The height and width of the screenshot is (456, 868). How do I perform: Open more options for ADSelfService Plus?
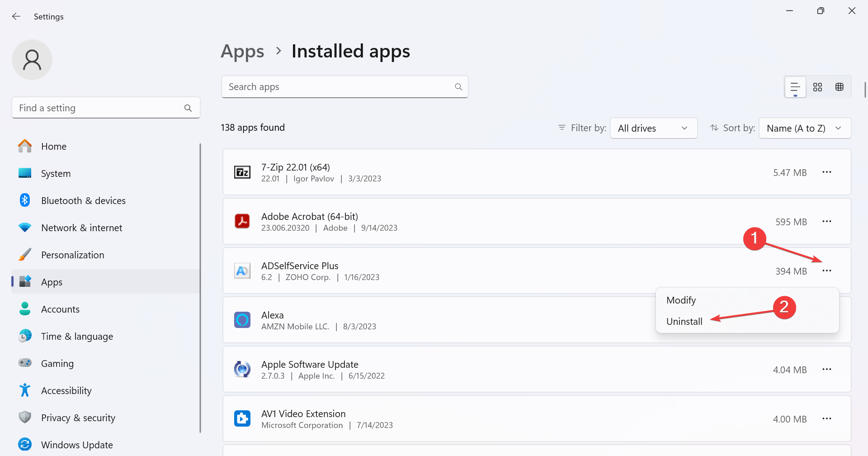pos(827,271)
